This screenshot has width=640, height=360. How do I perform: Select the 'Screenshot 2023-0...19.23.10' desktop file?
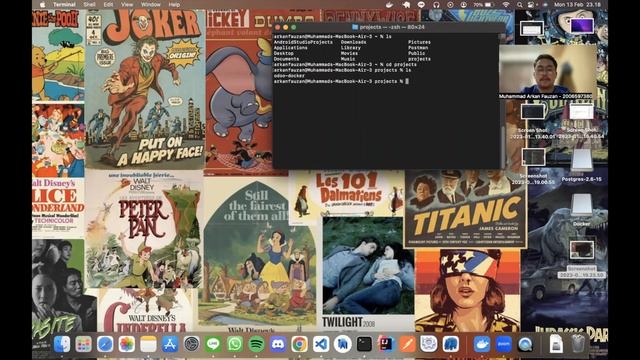point(582,259)
